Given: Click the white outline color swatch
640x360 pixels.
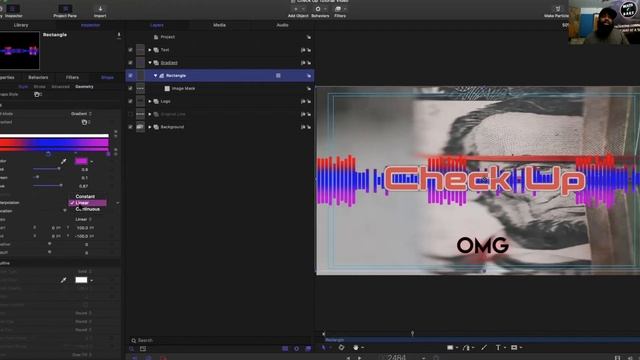Looking at the screenshot, I should pos(81,280).
